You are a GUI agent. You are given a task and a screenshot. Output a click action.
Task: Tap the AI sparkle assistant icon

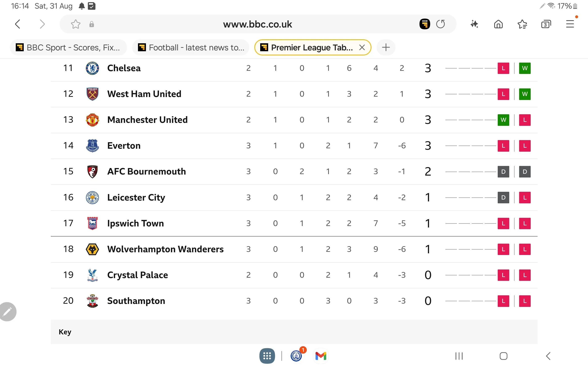point(474,24)
